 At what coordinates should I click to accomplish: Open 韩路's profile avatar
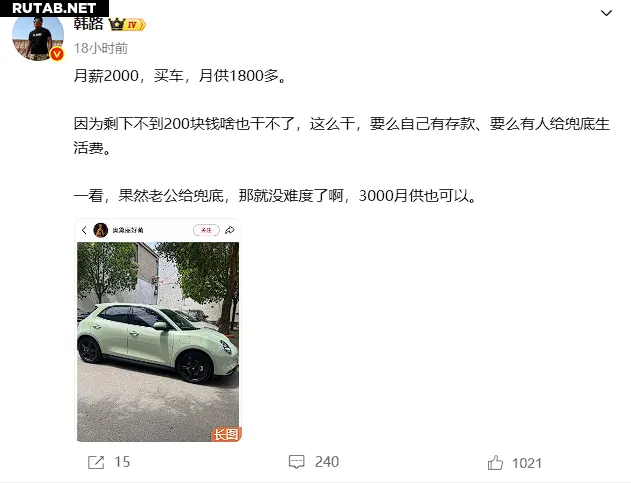point(38,37)
